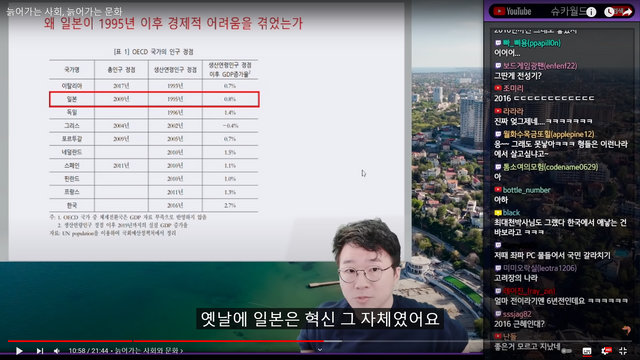This screenshot has height=360, width=640.
Task: Click the small down chevron above the controls
Action: pyautogui.click(x=320, y=349)
